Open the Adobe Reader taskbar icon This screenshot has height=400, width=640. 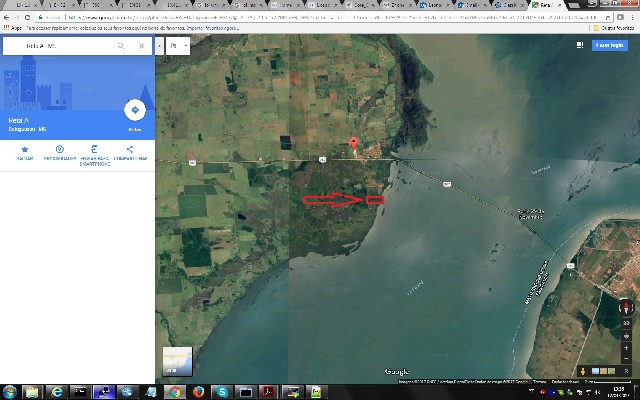[269, 392]
